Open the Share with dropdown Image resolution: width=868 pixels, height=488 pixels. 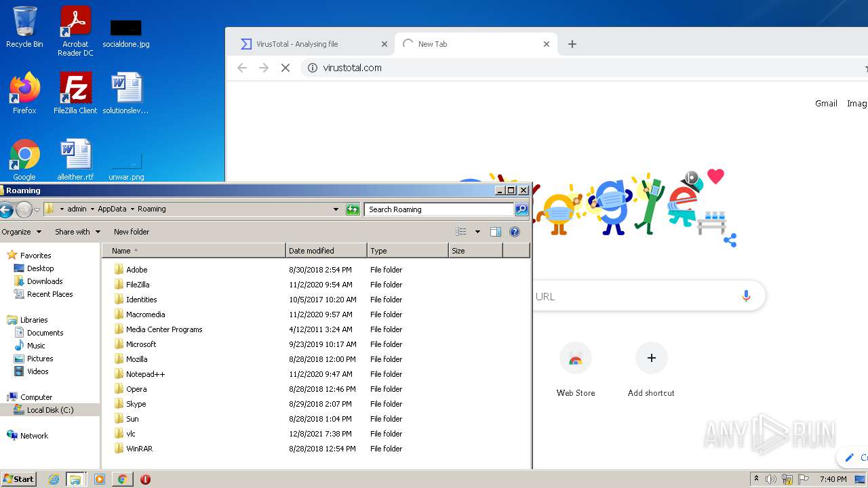pos(77,232)
